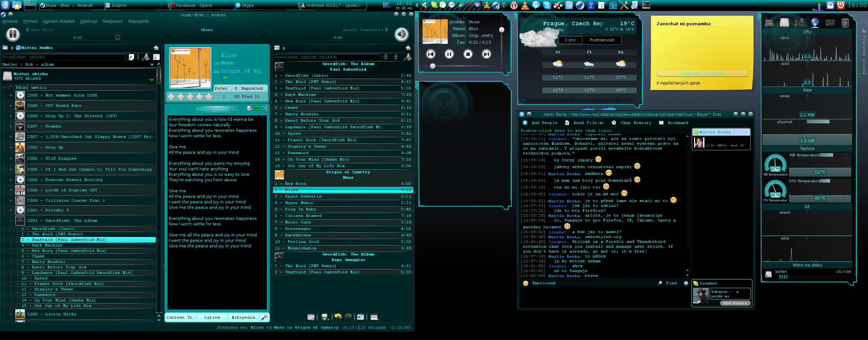Select Space Dementia in the playlist
The image size is (868, 340).
click(x=343, y=197)
